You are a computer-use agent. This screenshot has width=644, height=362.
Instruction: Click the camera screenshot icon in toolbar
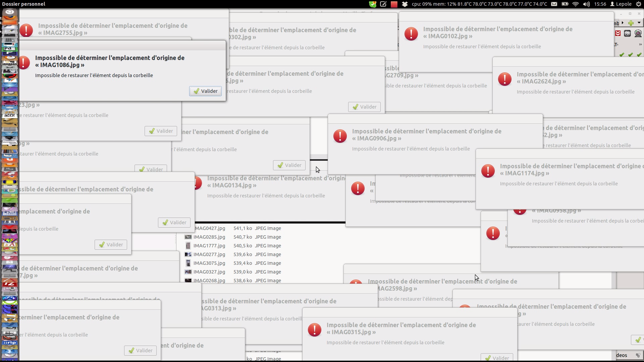tap(628, 33)
